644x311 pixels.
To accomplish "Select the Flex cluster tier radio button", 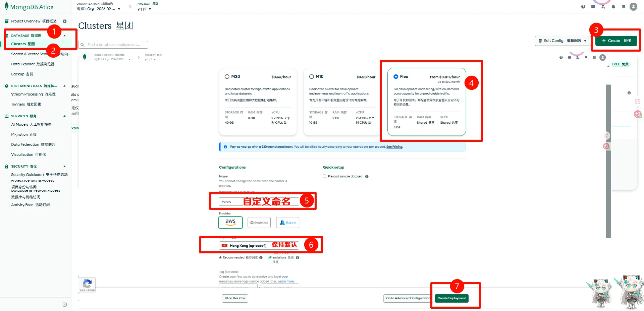I will click(x=396, y=77).
